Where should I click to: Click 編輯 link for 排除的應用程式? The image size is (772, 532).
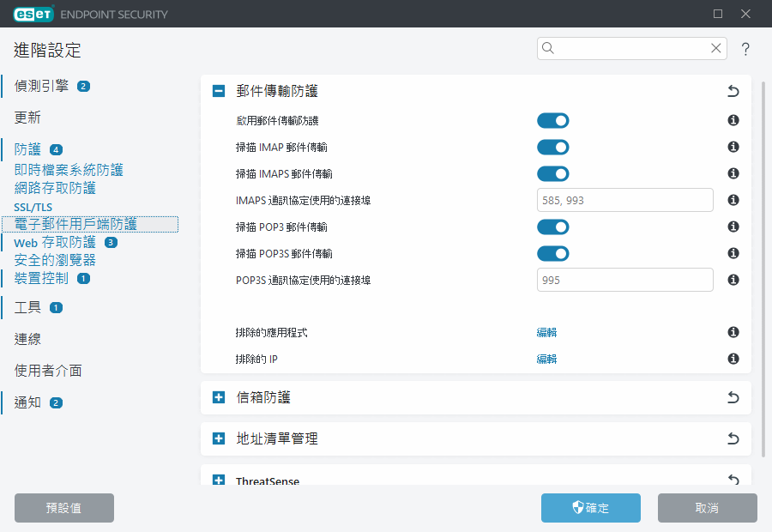coord(546,333)
